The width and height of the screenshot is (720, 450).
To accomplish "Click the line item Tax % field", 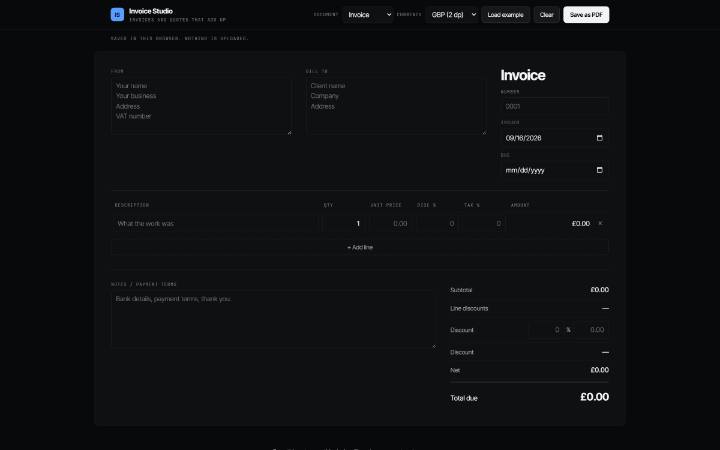I will (484, 224).
